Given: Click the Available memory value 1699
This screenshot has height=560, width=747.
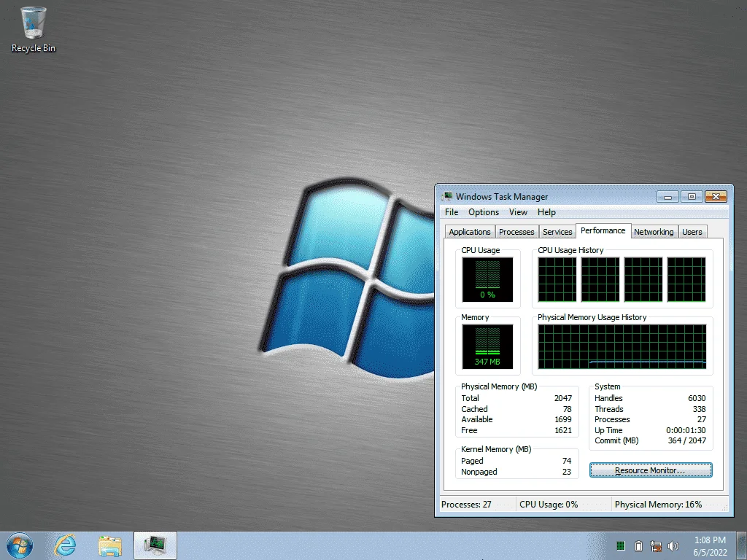Looking at the screenshot, I should (x=562, y=419).
